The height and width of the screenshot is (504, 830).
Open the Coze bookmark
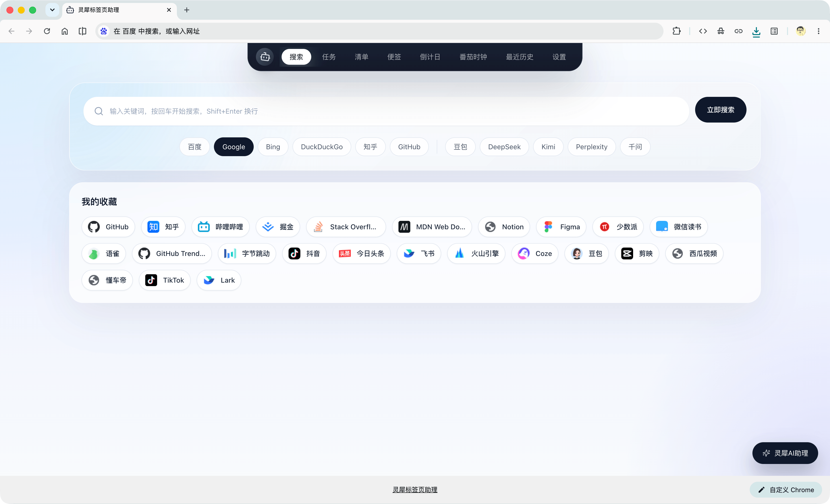(x=535, y=253)
